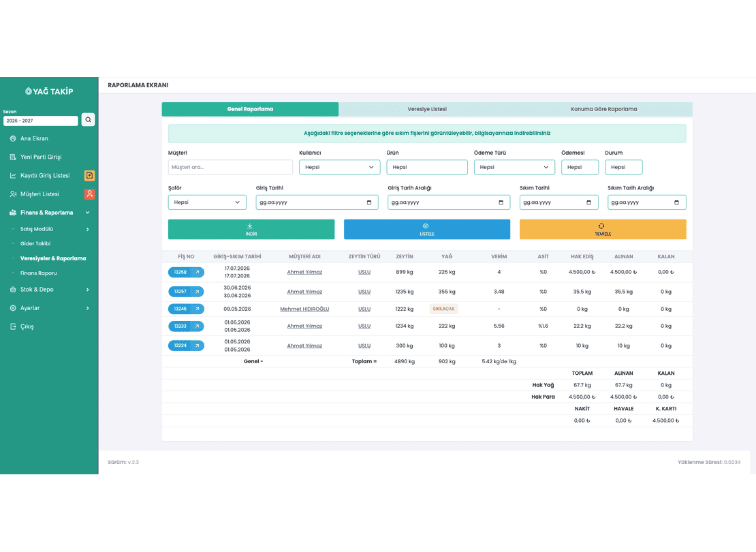Image resolution: width=756 pixels, height=552 pixels.
Task: Open the Şoför dropdown
Action: tap(207, 202)
